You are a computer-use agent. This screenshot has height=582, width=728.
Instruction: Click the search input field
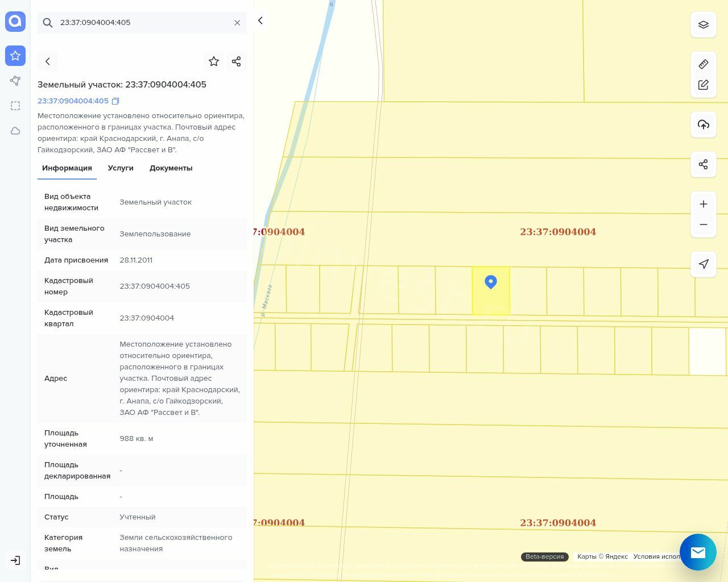coord(142,23)
